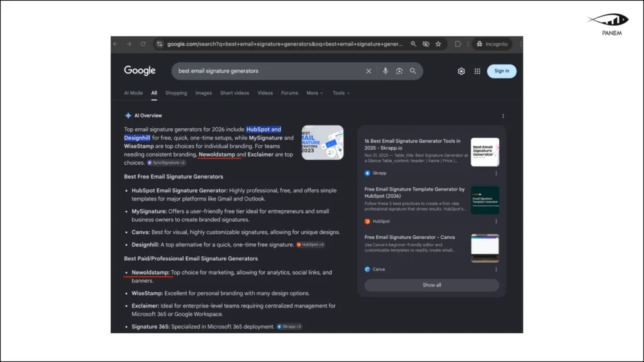The width and height of the screenshot is (644, 362).
Task: Open Forums tab
Action: coord(289,93)
